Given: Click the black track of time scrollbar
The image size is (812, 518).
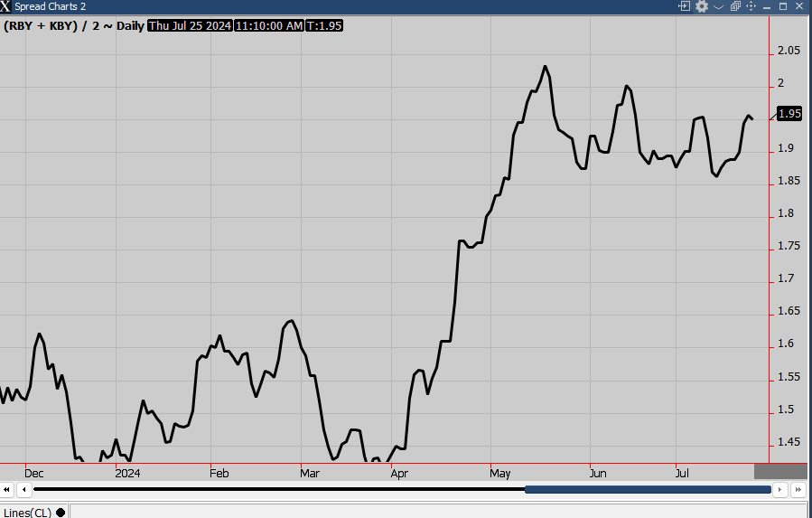Looking at the screenshot, I should click(x=279, y=489).
